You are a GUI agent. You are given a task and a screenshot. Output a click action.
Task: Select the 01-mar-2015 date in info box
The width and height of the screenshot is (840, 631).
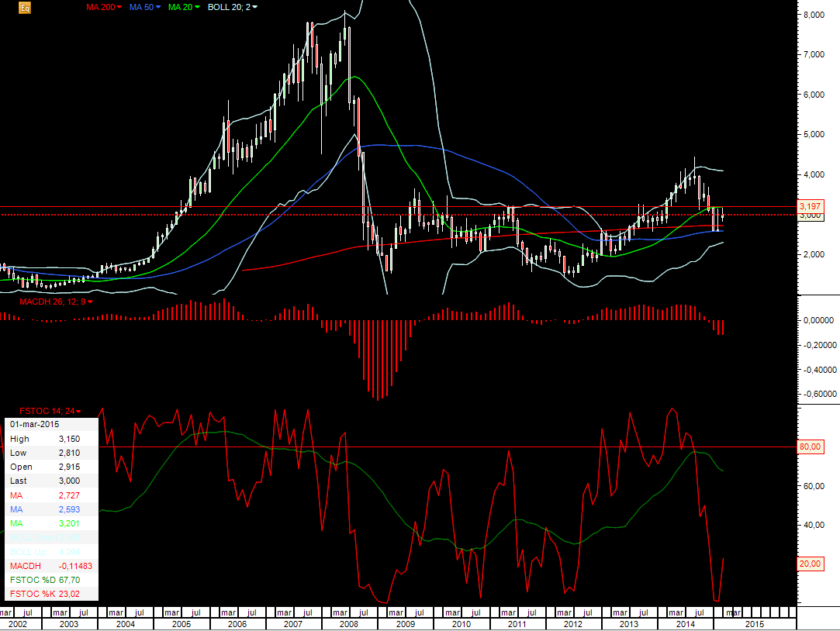35,424
